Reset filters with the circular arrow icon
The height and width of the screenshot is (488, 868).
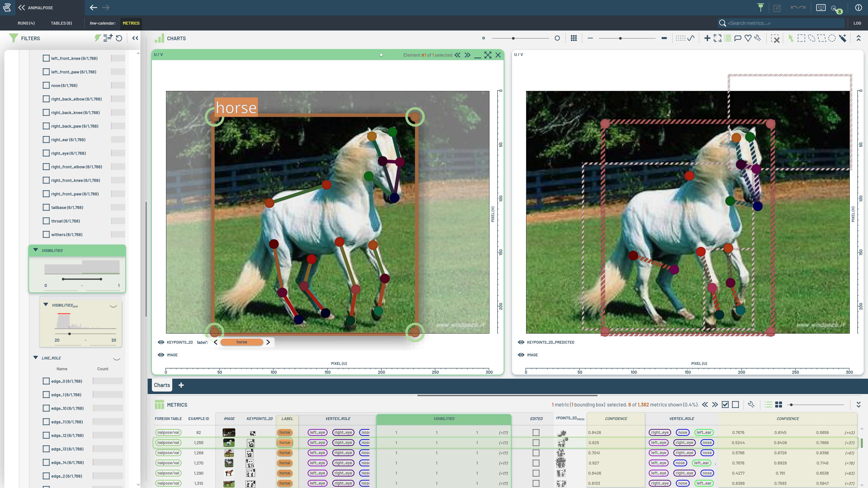119,38
